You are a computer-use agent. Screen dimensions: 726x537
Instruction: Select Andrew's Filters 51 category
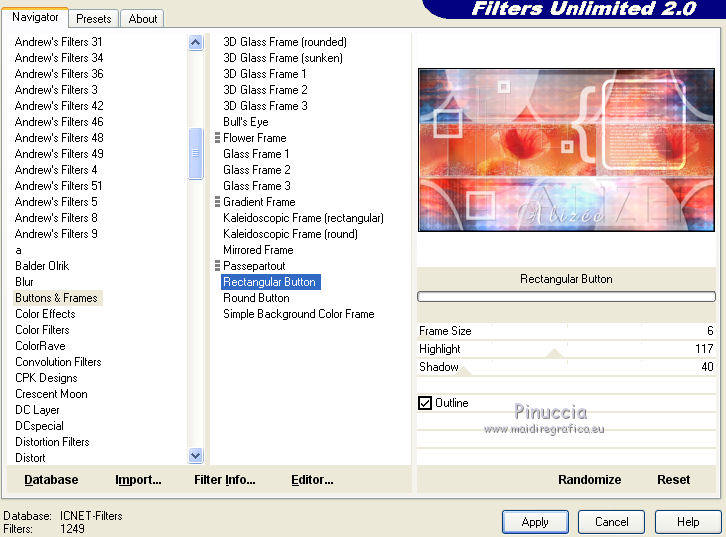point(58,186)
